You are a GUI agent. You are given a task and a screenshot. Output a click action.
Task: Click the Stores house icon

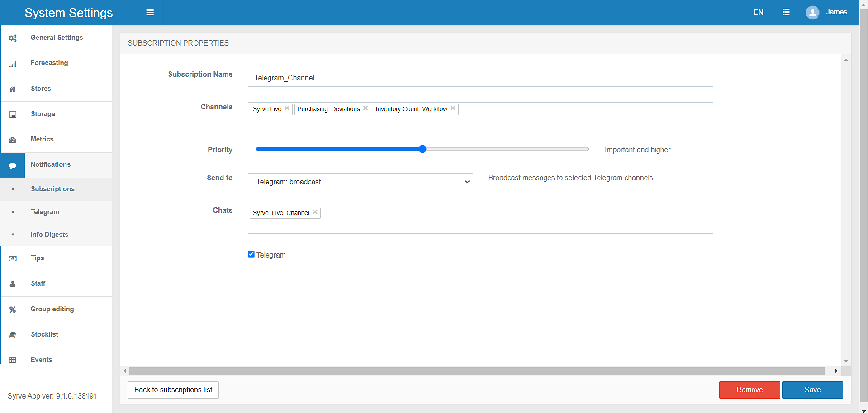pyautogui.click(x=13, y=89)
